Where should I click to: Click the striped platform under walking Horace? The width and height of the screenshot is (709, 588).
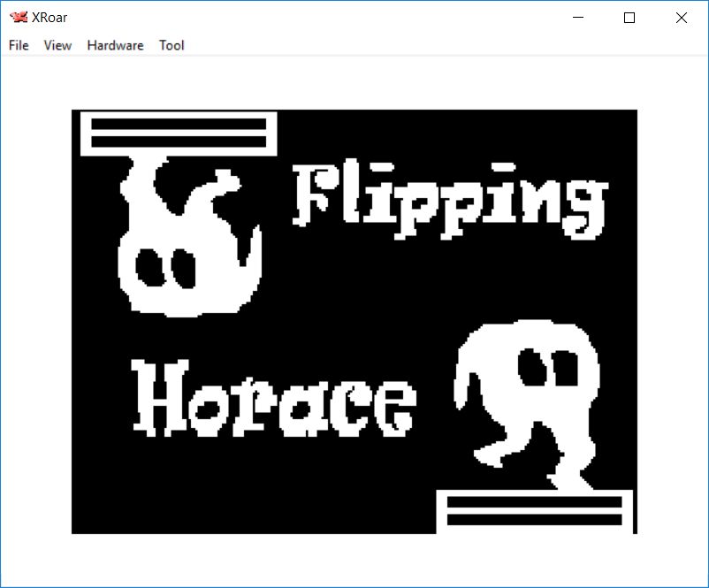(x=535, y=511)
